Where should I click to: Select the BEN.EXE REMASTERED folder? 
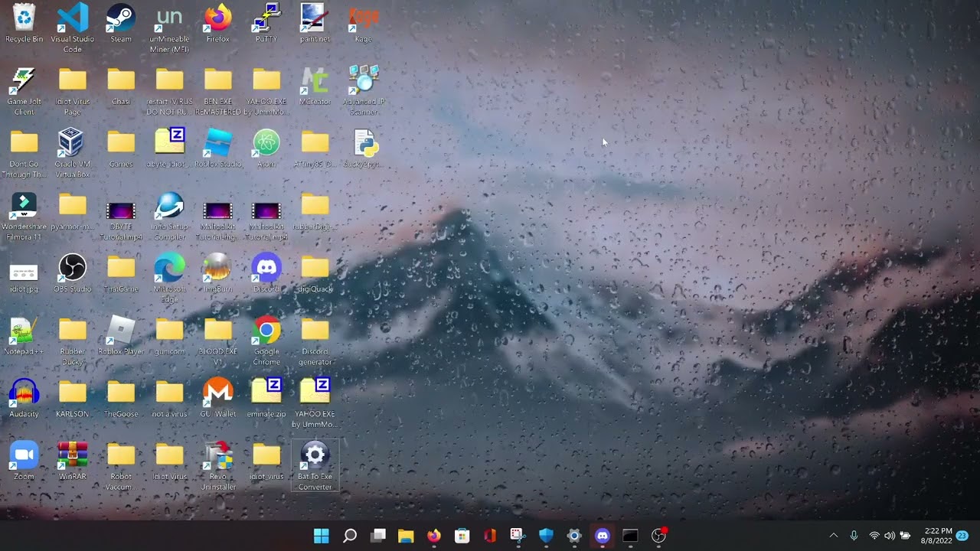(218, 91)
